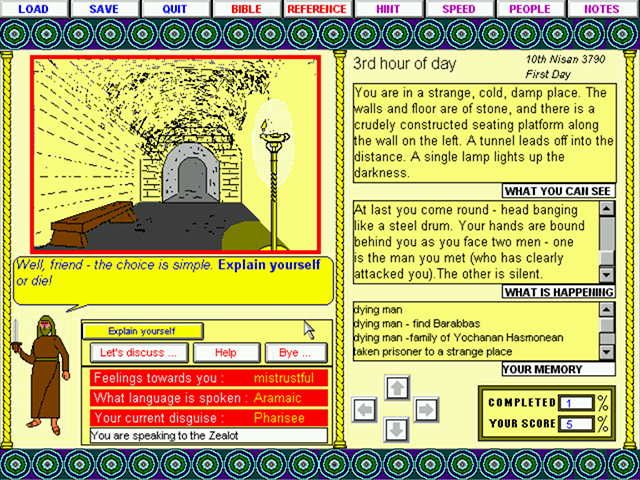Click the down arrow movement button
Viewport: 640px width, 480px height.
click(396, 429)
